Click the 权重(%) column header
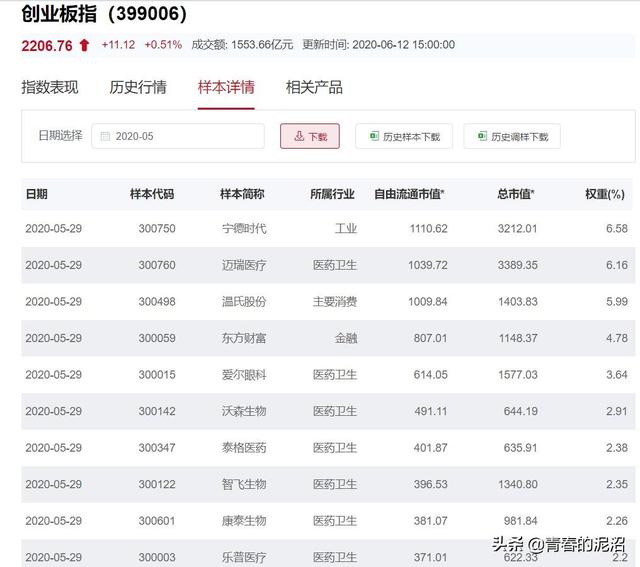 tap(605, 194)
